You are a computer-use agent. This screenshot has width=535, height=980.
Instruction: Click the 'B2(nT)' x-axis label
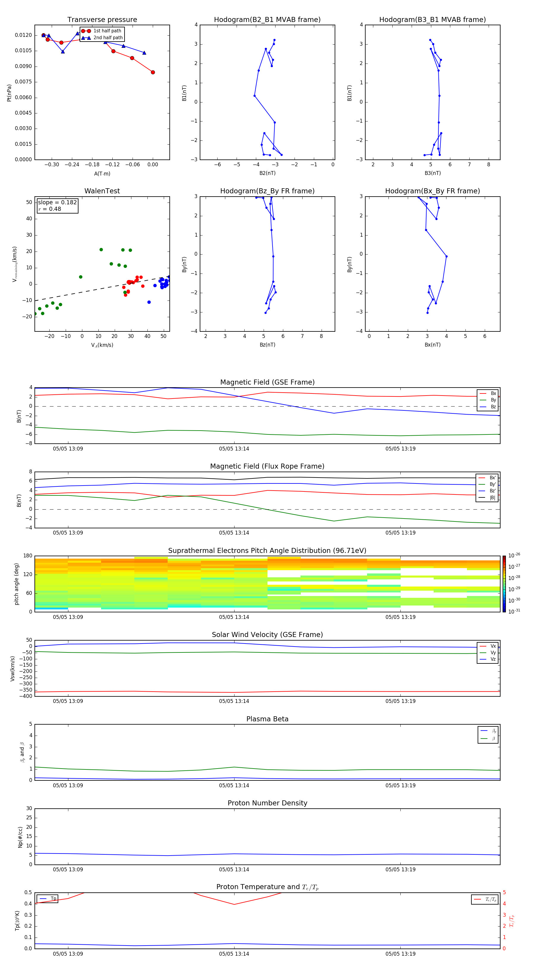267,173
